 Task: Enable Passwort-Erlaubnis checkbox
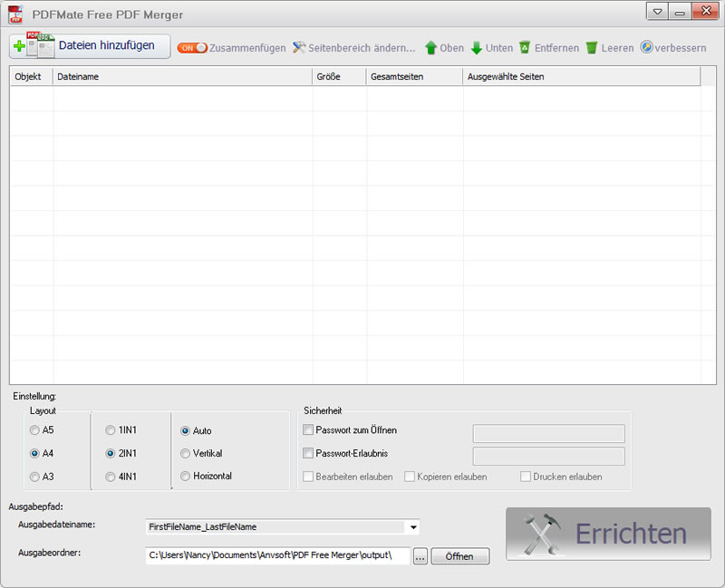[x=308, y=453]
